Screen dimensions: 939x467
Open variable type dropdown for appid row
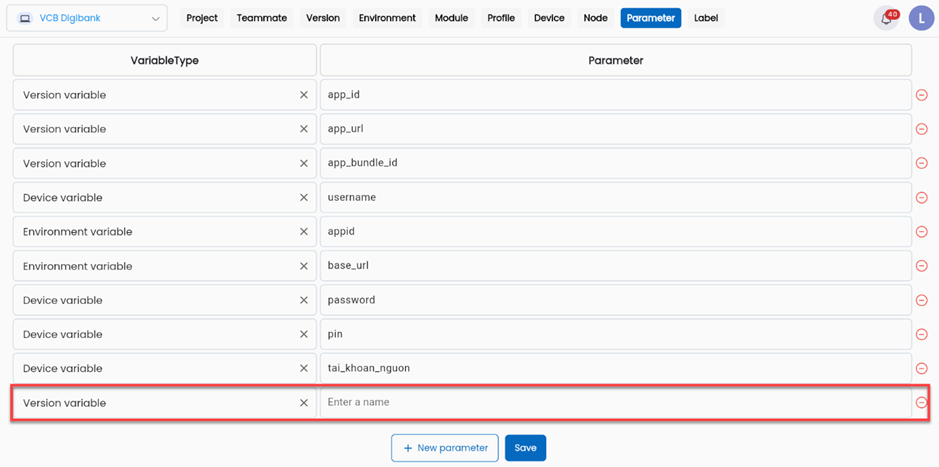pos(150,232)
